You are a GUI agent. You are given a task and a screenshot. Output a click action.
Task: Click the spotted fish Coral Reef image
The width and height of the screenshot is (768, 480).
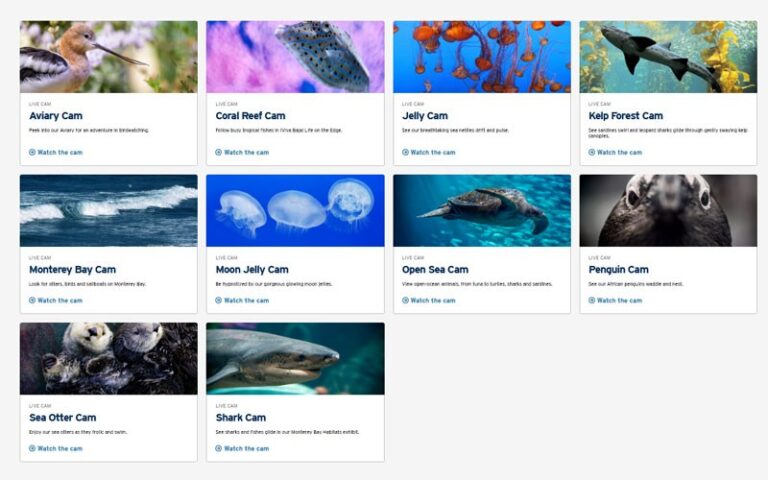pos(295,57)
